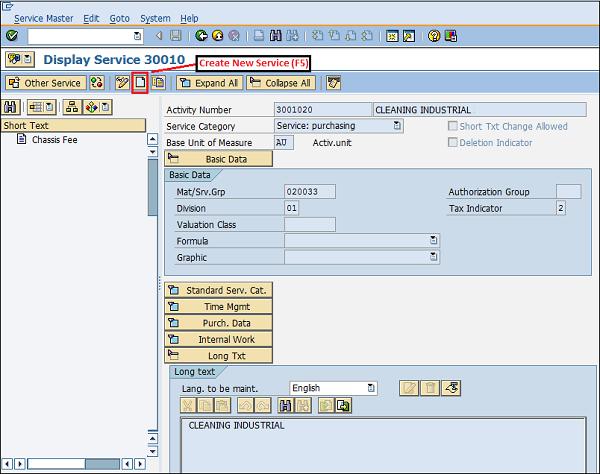
Task: Click the green checkmark Enter icon
Action: [11, 36]
